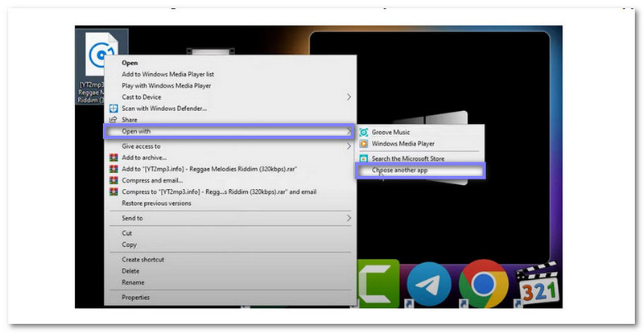Choose Share from the context menu
The width and height of the screenshot is (644, 333).
[x=130, y=120]
